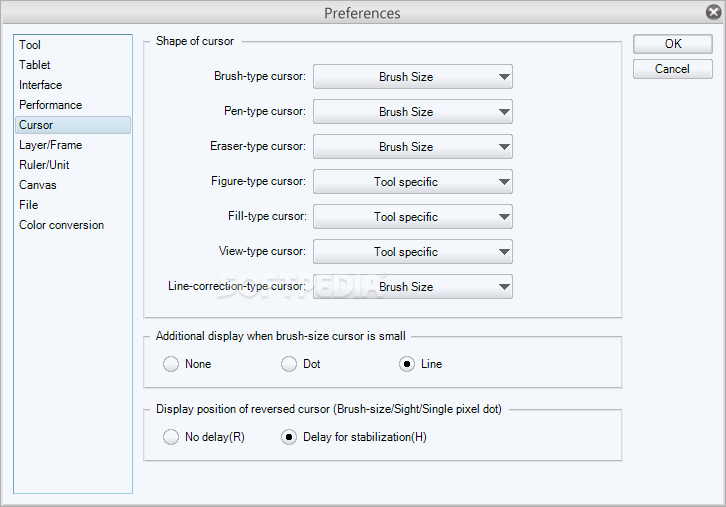The width and height of the screenshot is (726, 507).
Task: Open the Eraser-type cursor dropdown
Action: (413, 147)
